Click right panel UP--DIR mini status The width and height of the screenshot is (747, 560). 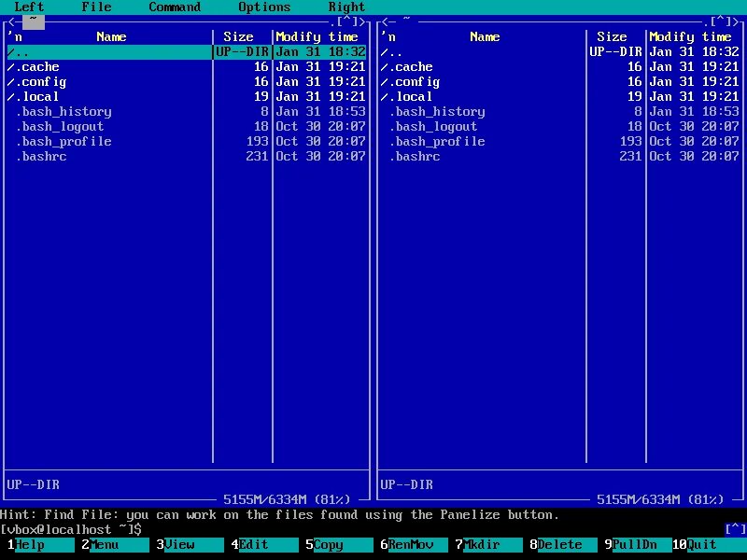407,484
